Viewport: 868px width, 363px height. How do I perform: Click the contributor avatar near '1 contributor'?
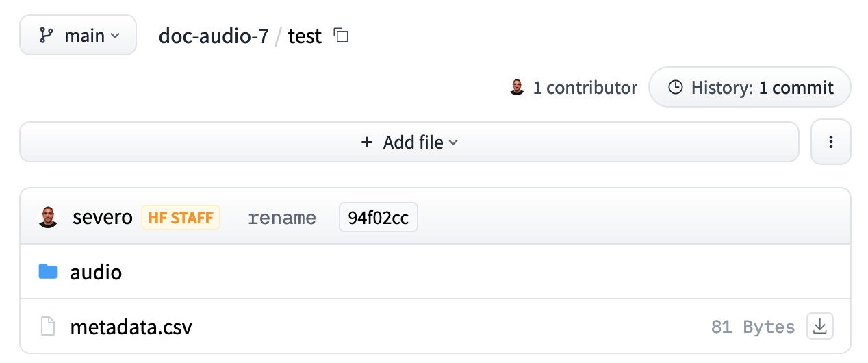tap(518, 88)
